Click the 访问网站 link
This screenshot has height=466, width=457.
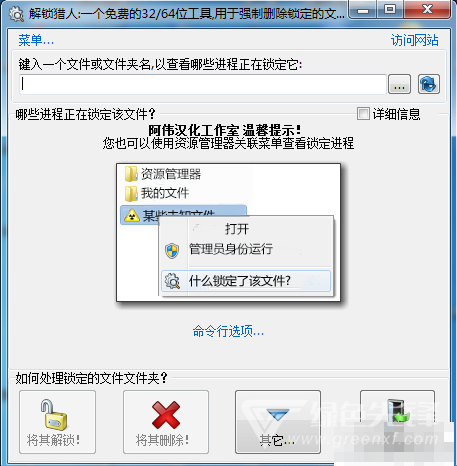[415, 40]
